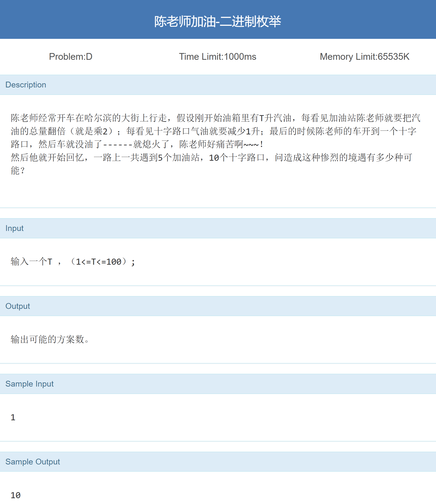This screenshot has height=504, width=436.
Task: Click the sample output value 10
Action: point(16,495)
